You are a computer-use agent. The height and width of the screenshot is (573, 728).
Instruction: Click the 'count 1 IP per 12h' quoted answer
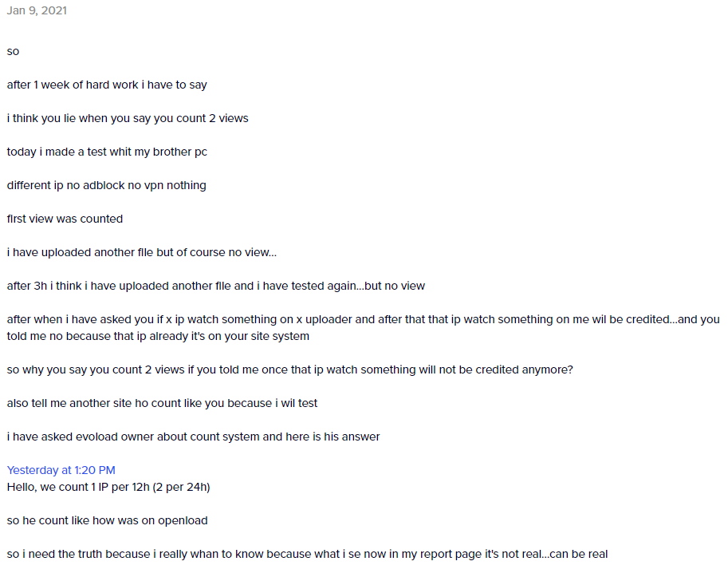(108, 487)
